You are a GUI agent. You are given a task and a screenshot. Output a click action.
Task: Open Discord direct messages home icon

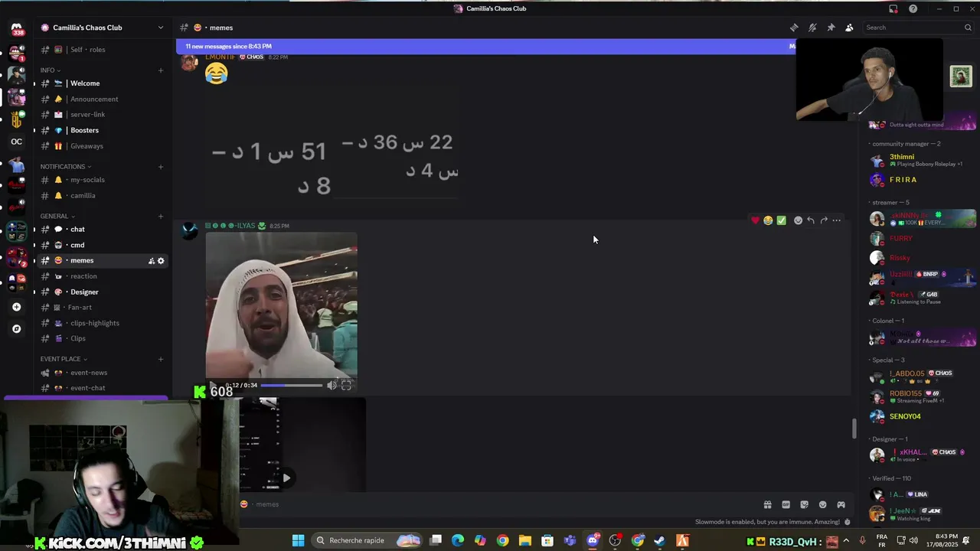pyautogui.click(x=16, y=28)
